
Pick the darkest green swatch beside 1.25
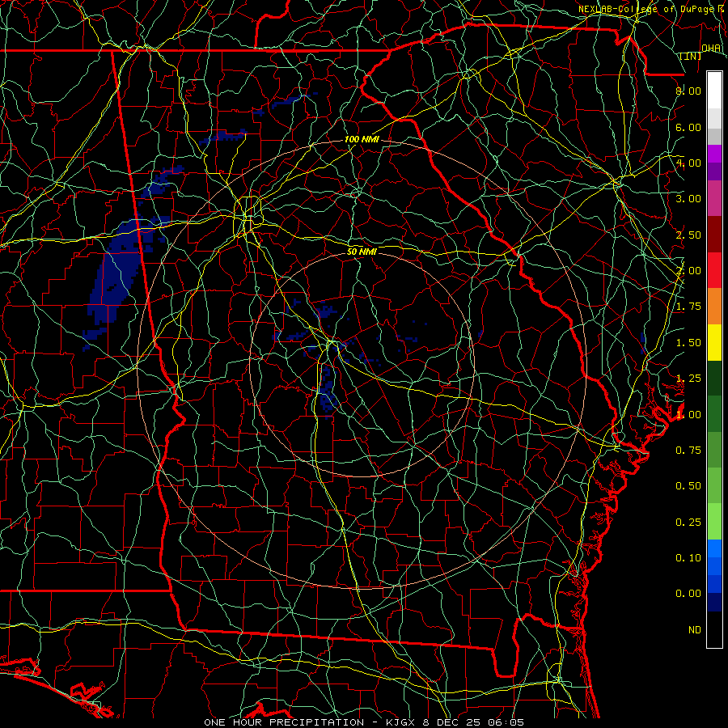(x=714, y=378)
